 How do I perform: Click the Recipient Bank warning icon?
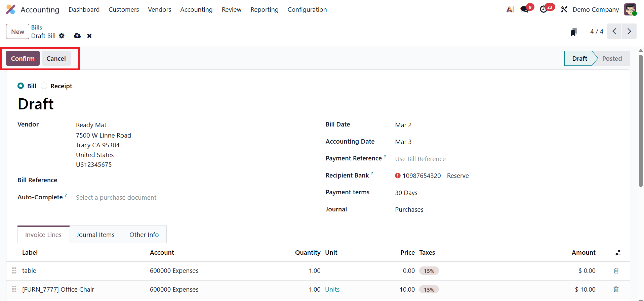point(398,175)
